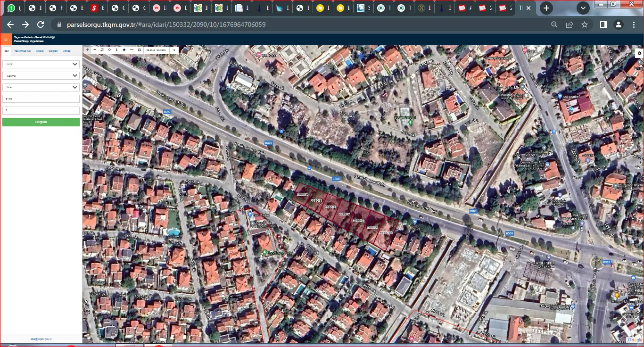The height and width of the screenshot is (347, 644).
Task: Click the block number field containing 8170
Action: click(41, 99)
